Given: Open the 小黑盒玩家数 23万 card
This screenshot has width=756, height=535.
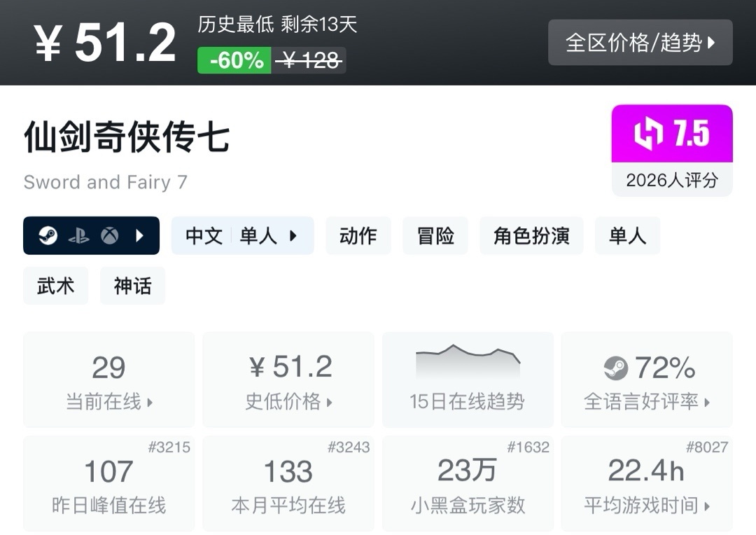Looking at the screenshot, I should [468, 483].
